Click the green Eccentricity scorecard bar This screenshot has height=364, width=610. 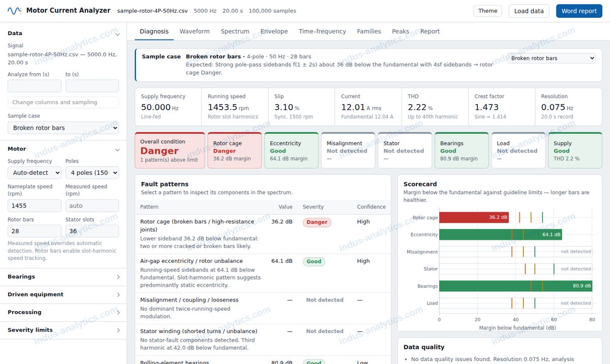click(x=500, y=234)
